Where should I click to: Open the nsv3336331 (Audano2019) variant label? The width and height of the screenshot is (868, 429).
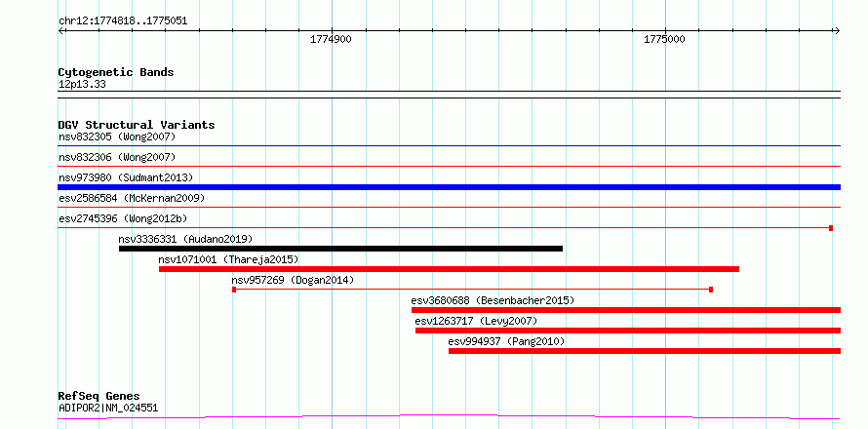[x=185, y=239]
